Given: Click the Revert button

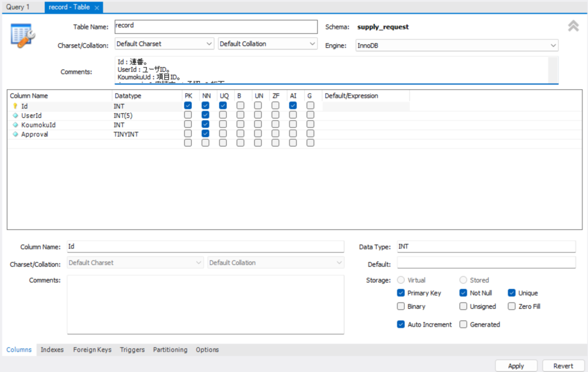Looking at the screenshot, I should 563,366.
